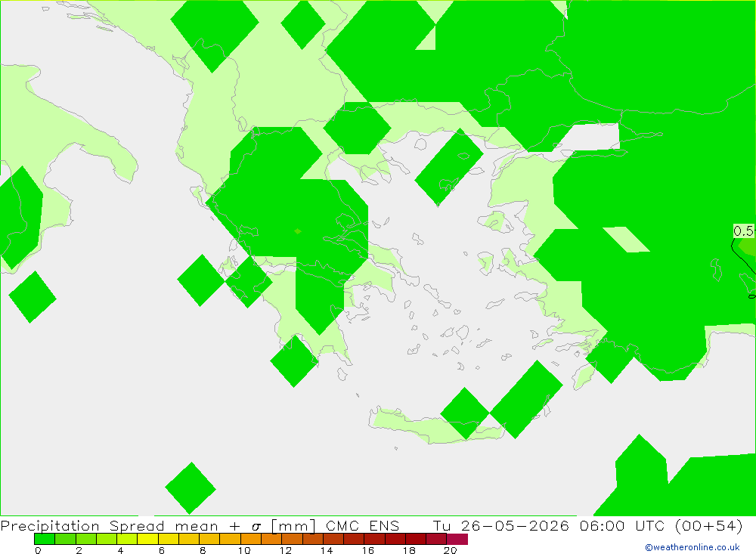
Task: Click the "[mm]" unit label
Action: [x=293, y=525]
